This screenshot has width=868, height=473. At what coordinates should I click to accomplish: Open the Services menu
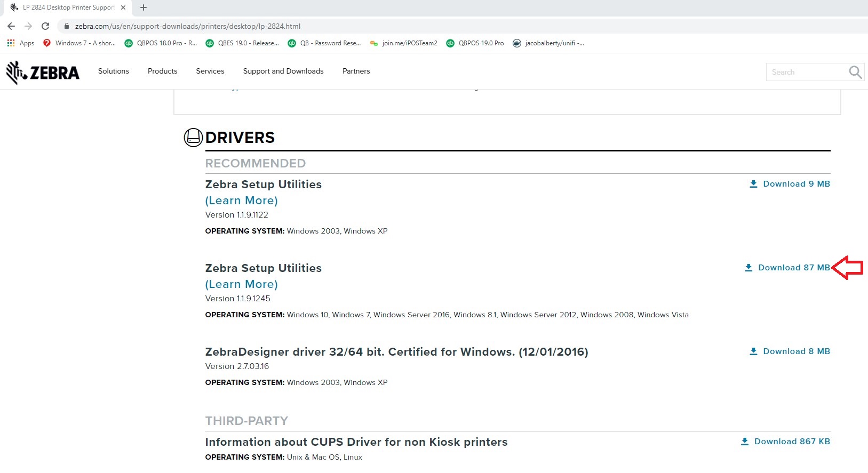210,71
